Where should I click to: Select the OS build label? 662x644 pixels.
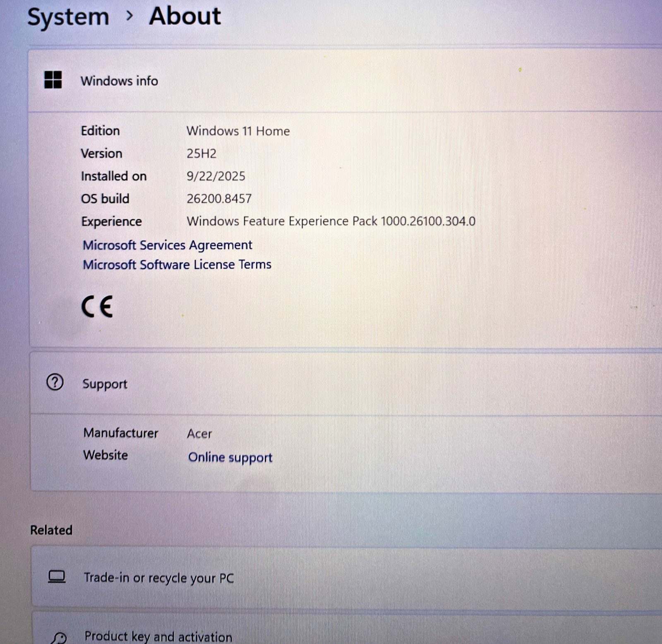pyautogui.click(x=105, y=199)
